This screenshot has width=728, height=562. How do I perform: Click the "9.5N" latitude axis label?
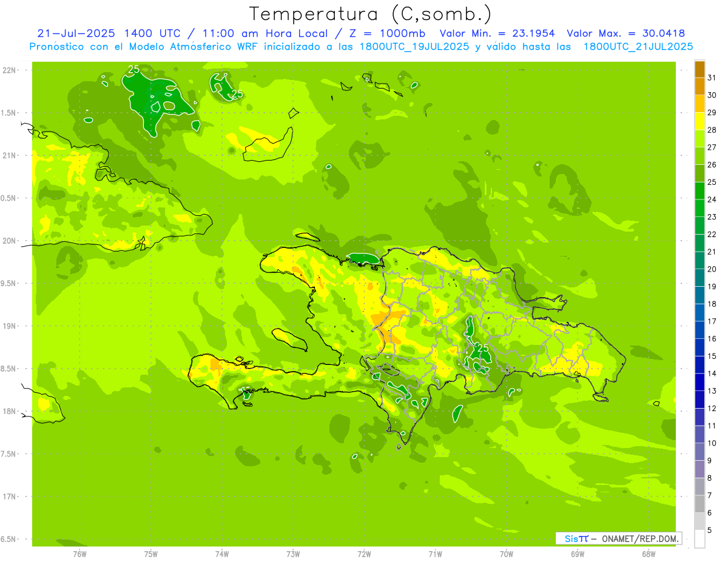click(x=8, y=283)
